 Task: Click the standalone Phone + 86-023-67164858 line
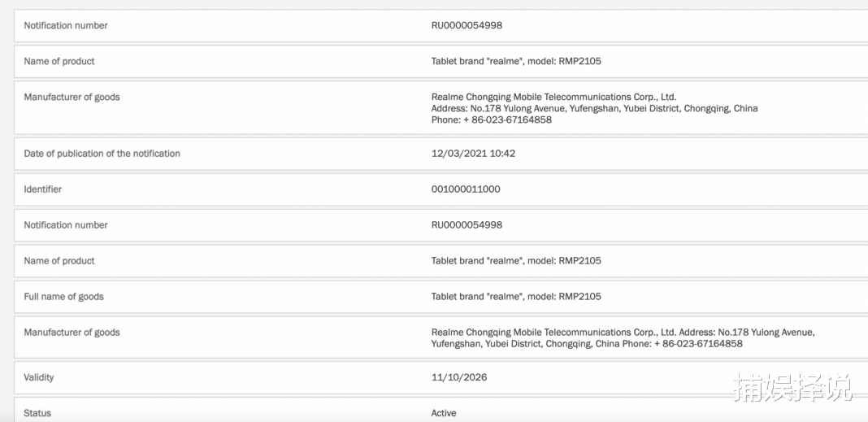[x=492, y=120]
